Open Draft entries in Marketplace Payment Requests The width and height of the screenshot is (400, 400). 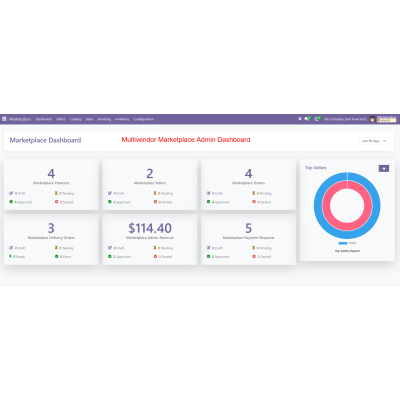point(214,248)
